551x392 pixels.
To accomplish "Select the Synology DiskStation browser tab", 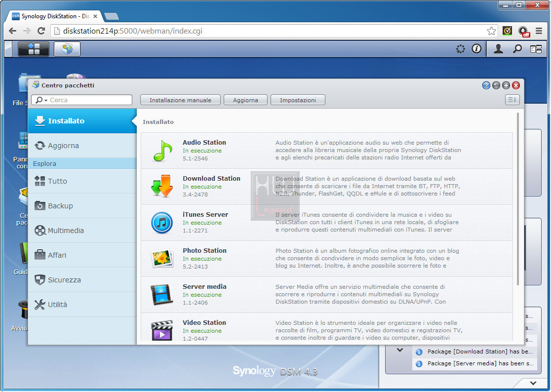I will point(55,16).
